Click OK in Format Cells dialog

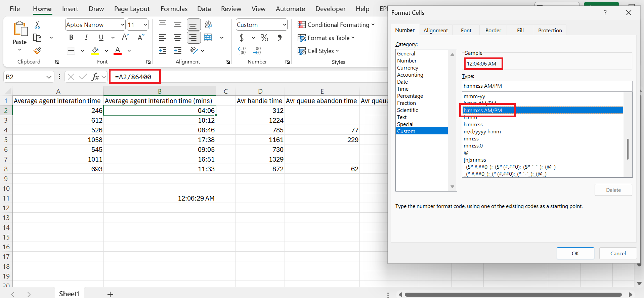575,253
